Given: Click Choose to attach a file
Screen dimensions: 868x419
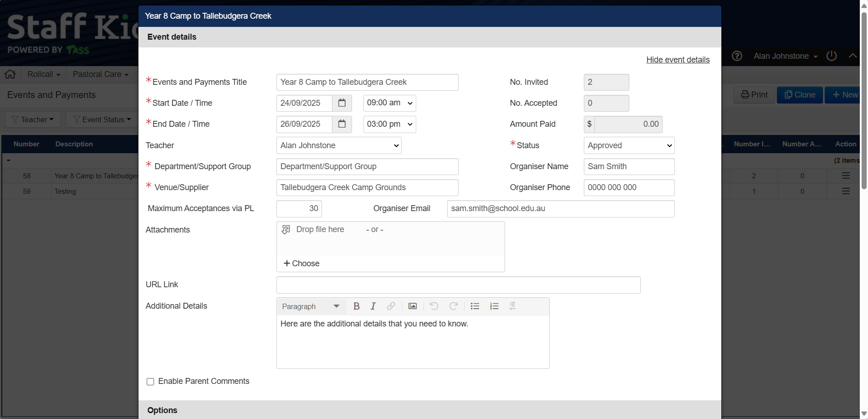Looking at the screenshot, I should point(301,264).
